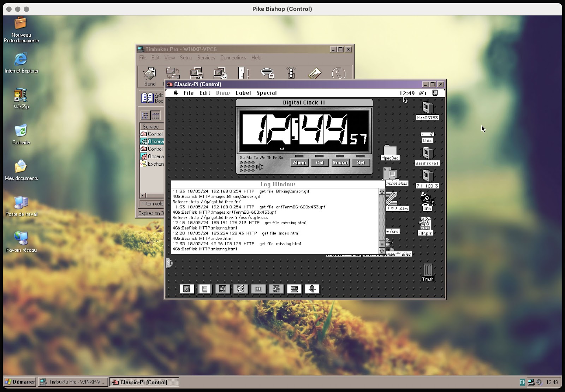The image size is (565, 392).
Task: Click the Chat speech-bubble toolbar icon in Timbuktu
Action: tap(267, 73)
